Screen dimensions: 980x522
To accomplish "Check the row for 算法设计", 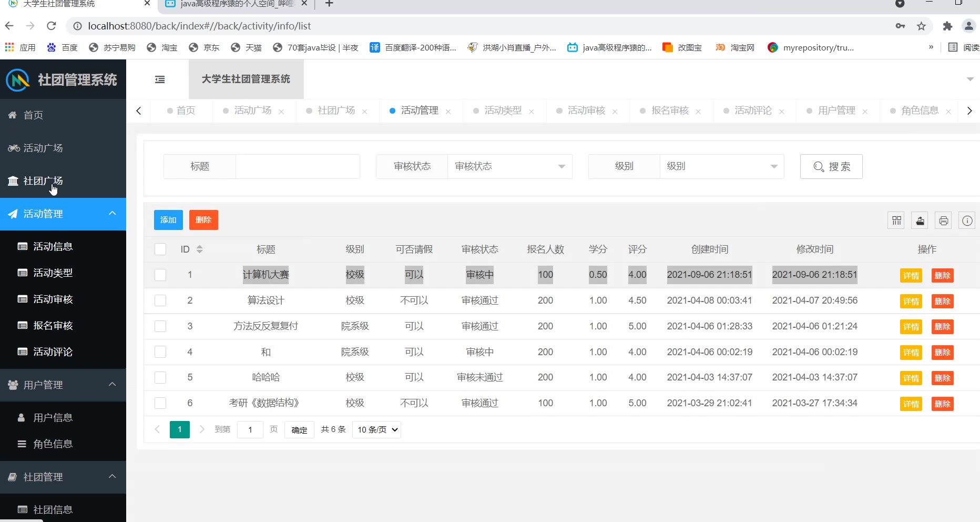I will pyautogui.click(x=160, y=300).
